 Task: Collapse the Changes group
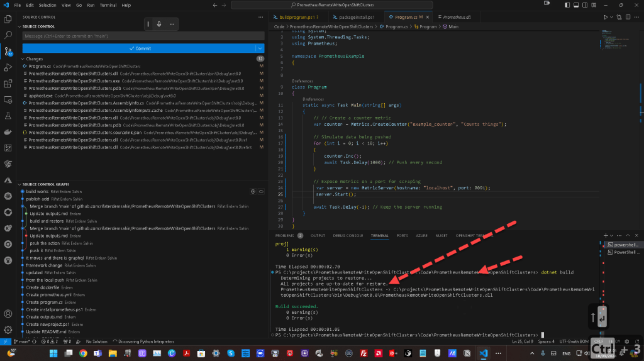coord(23,58)
